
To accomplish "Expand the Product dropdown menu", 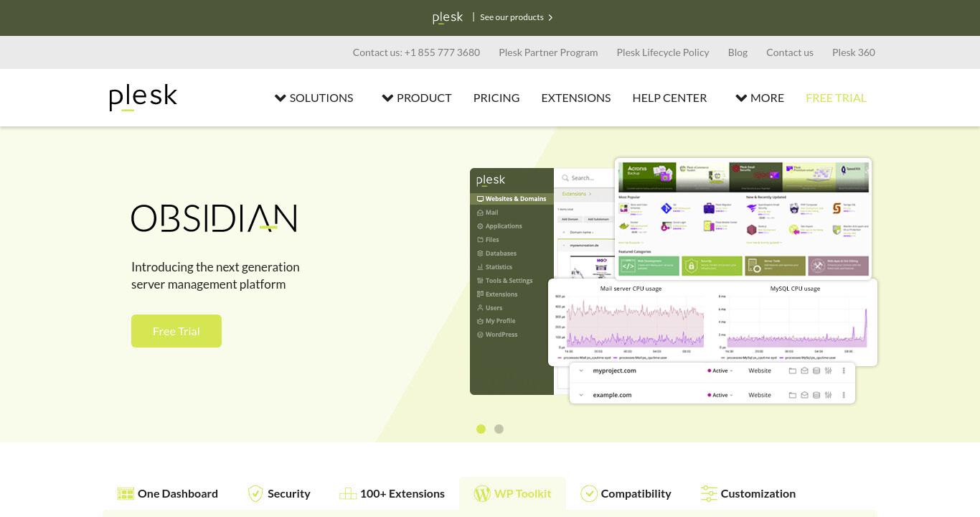I will click(417, 98).
